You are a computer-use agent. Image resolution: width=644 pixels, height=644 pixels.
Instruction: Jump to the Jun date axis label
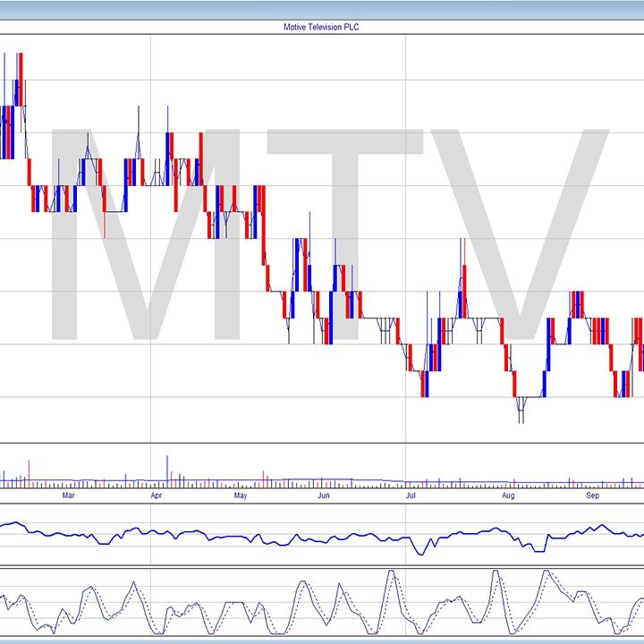pos(324,494)
